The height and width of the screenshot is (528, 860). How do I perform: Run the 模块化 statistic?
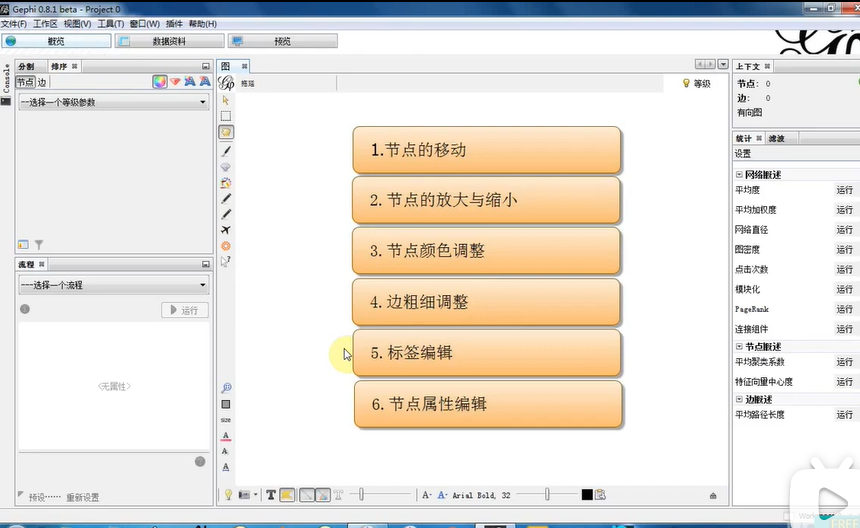click(x=844, y=289)
